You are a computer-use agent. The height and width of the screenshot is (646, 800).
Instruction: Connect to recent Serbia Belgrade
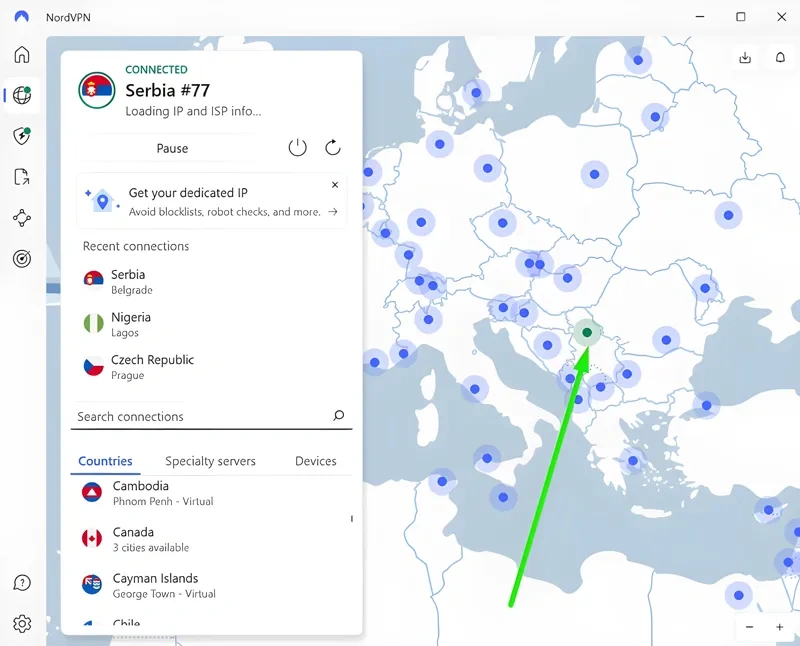tap(211, 282)
